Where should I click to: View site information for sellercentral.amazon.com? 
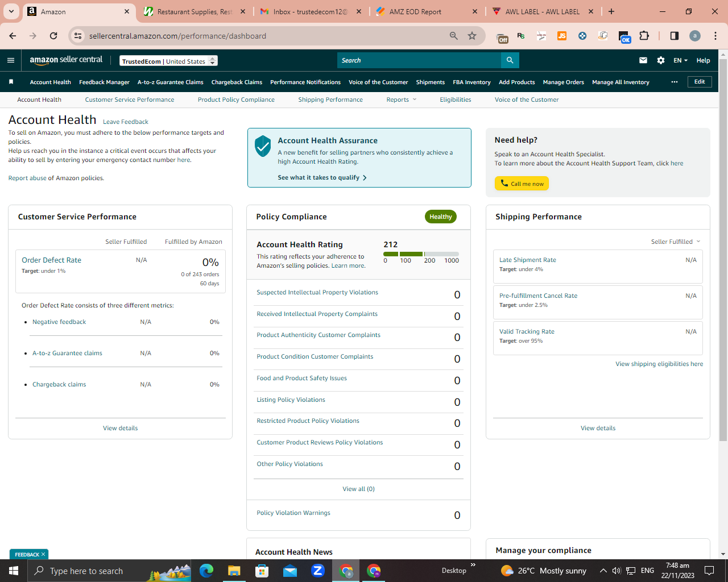click(78, 36)
